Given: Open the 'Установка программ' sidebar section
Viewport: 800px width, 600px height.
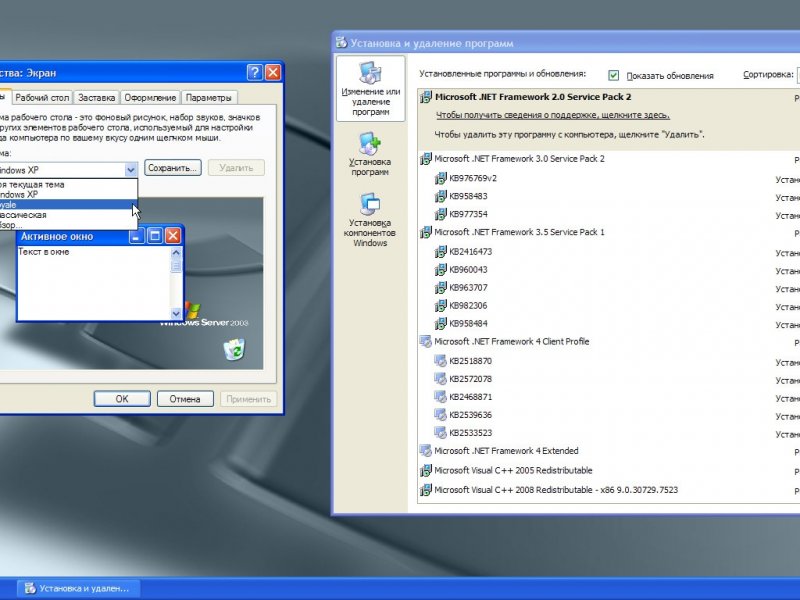Looking at the screenshot, I should click(x=370, y=154).
